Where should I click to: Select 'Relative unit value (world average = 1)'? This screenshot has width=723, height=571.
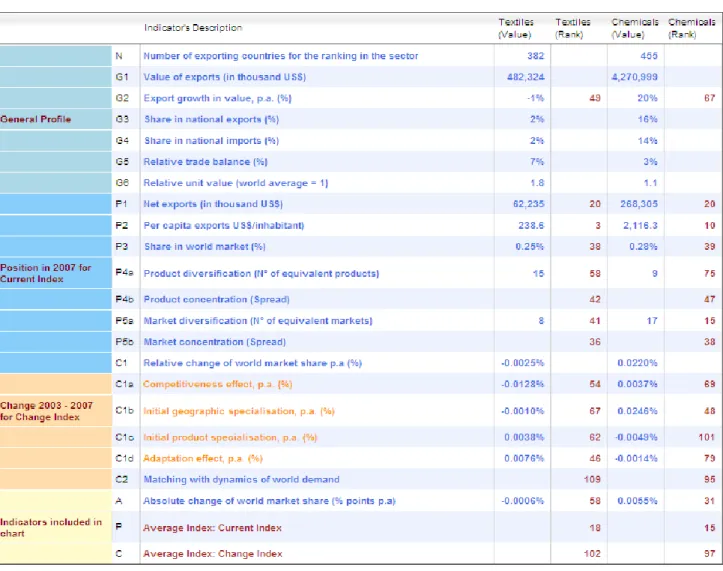point(236,183)
